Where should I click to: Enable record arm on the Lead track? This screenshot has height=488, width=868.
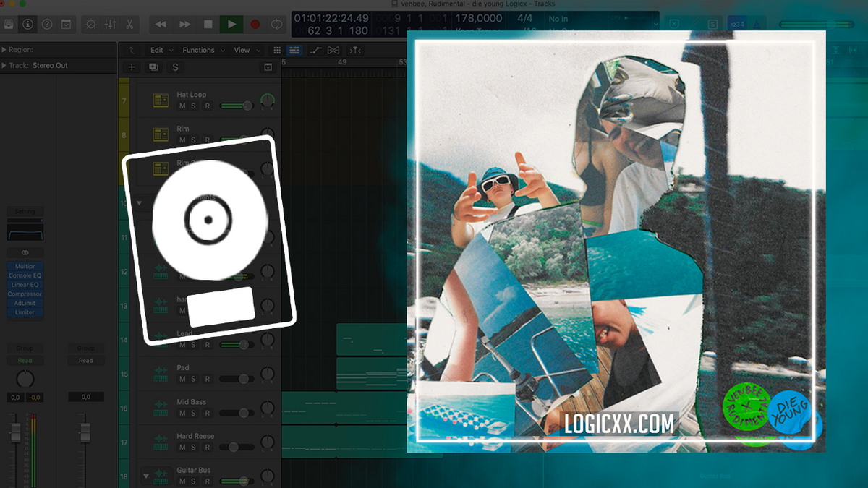coord(207,344)
